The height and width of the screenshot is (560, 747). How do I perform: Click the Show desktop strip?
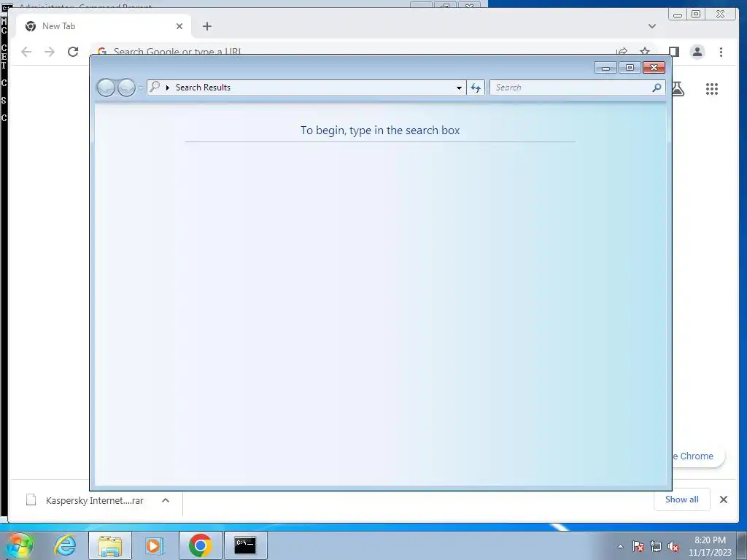coord(742,545)
